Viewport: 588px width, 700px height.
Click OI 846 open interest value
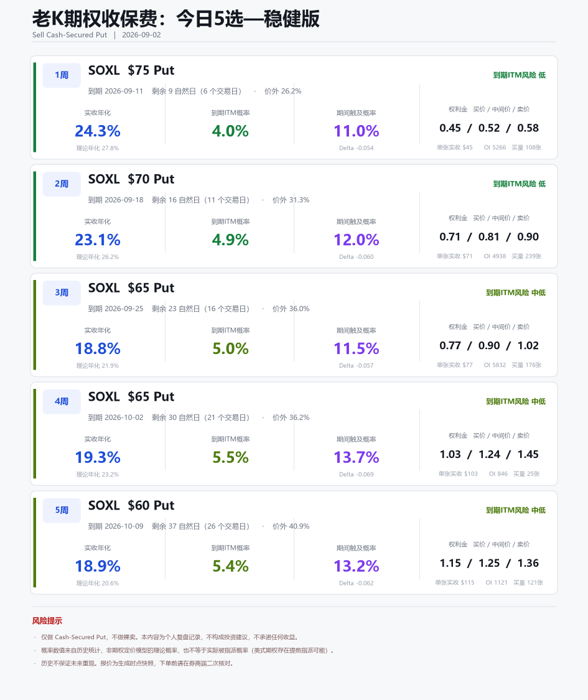point(498,474)
